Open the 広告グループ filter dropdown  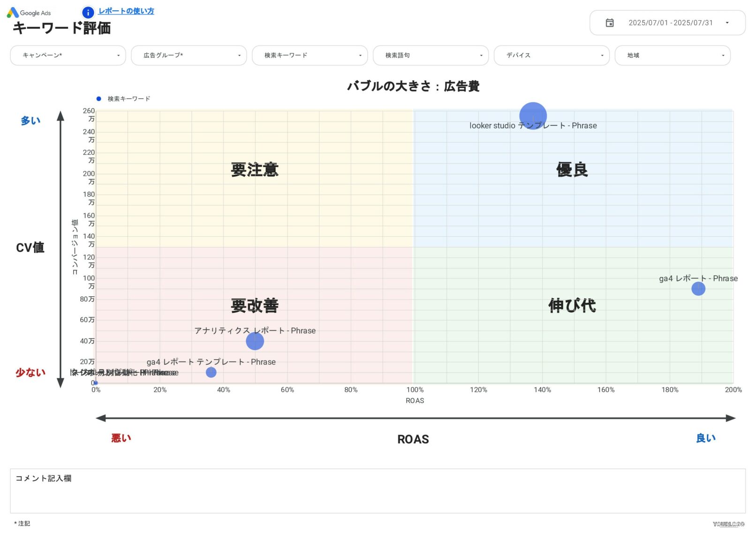[x=189, y=55]
